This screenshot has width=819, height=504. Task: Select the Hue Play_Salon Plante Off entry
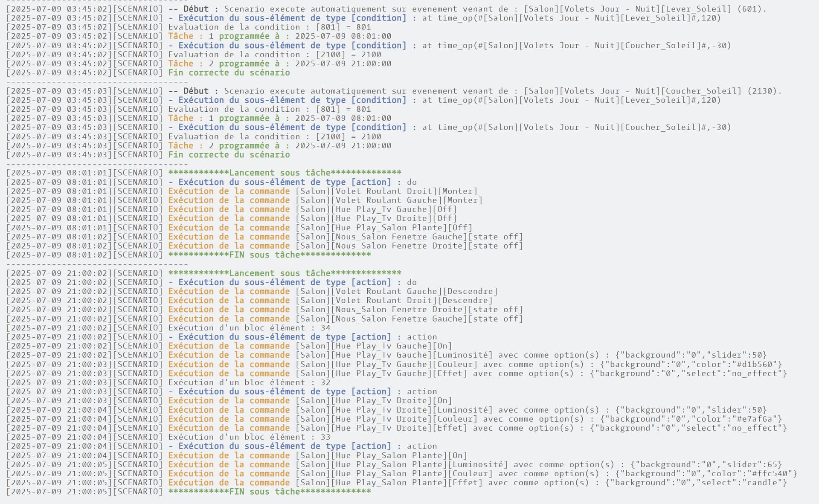384,228
